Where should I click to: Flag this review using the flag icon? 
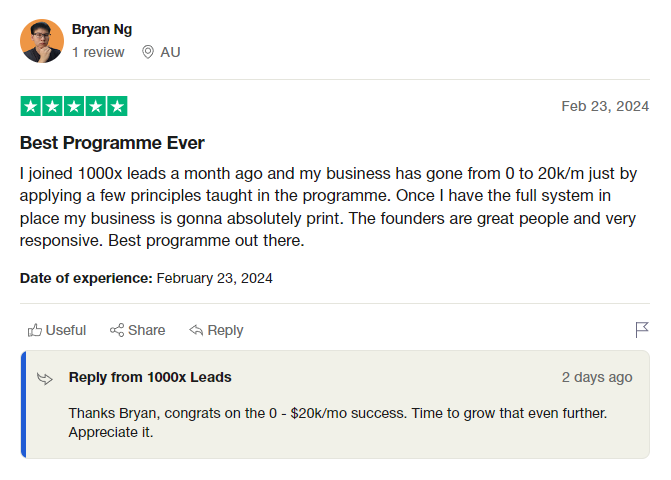(x=642, y=329)
